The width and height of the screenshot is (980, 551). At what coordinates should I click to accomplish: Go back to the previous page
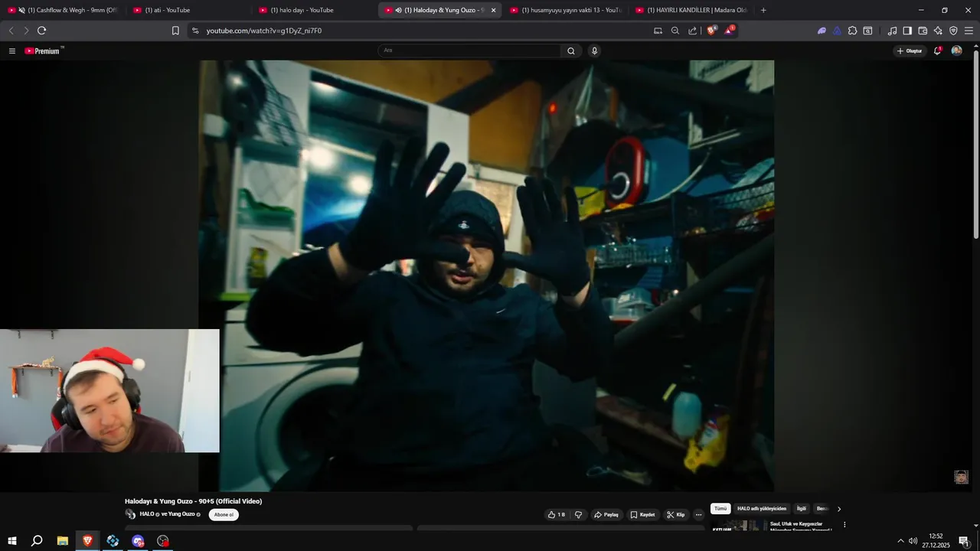tap(11, 31)
